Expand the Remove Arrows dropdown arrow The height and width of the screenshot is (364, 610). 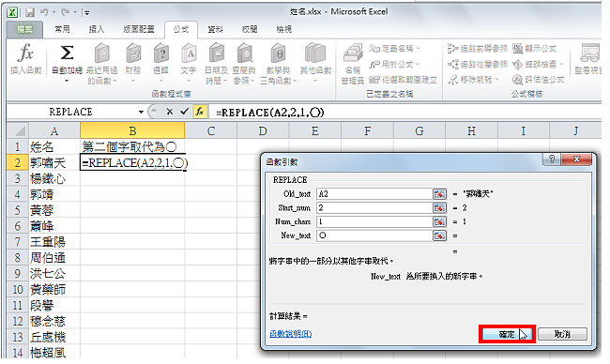497,80
